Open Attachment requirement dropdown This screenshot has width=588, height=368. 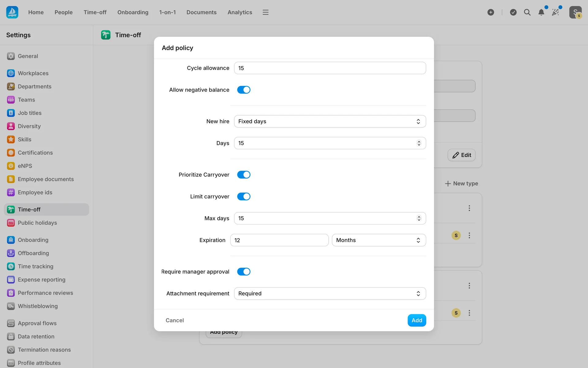330,293
